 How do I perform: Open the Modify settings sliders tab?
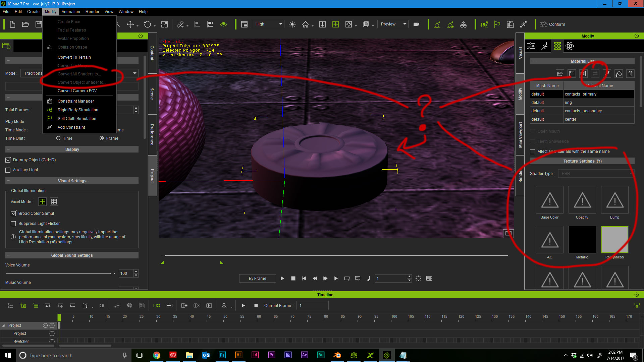click(x=531, y=46)
